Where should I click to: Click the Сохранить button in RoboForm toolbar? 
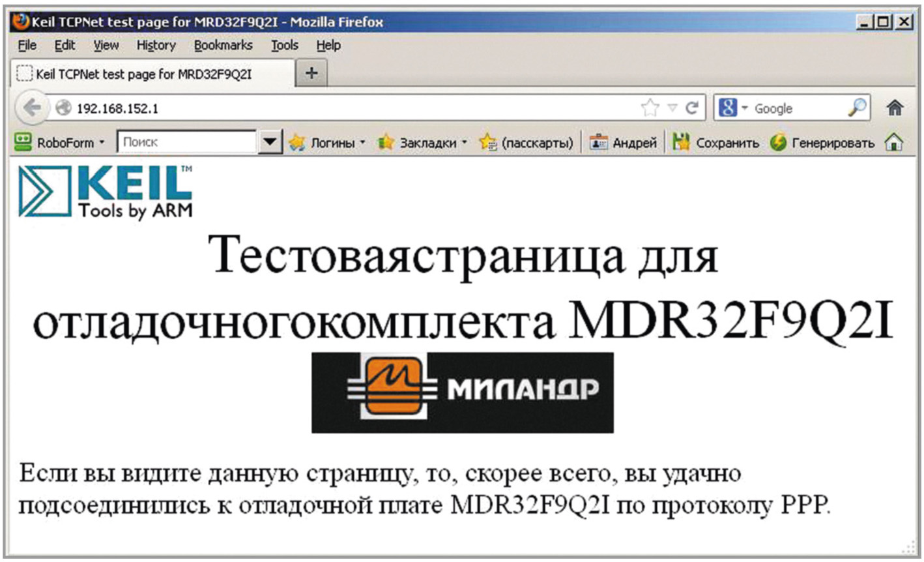click(x=716, y=142)
